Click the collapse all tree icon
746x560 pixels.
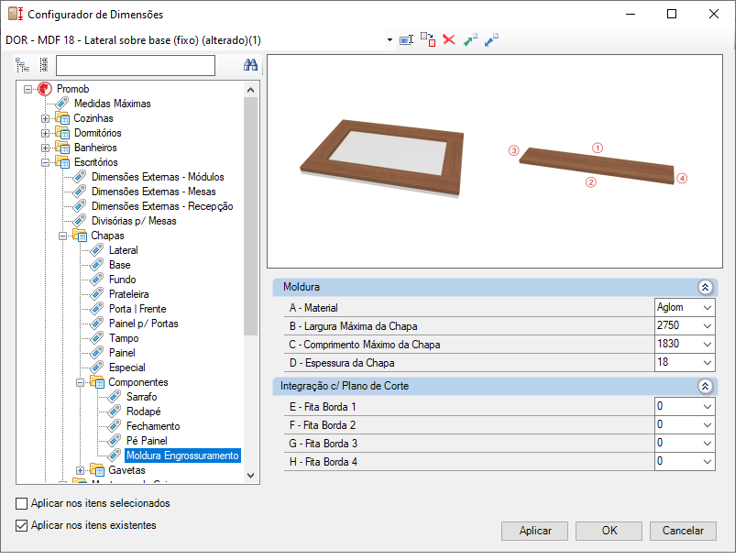pyautogui.click(x=44, y=65)
